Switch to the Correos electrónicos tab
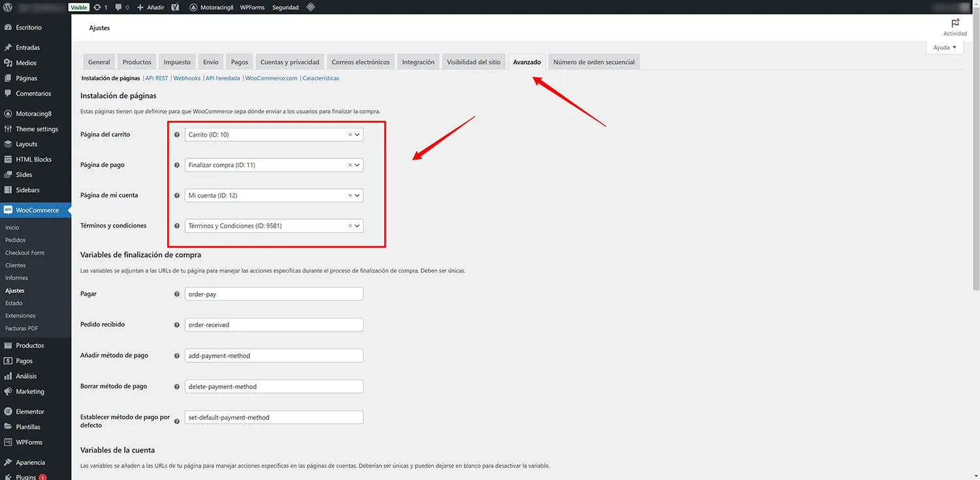 pos(360,61)
